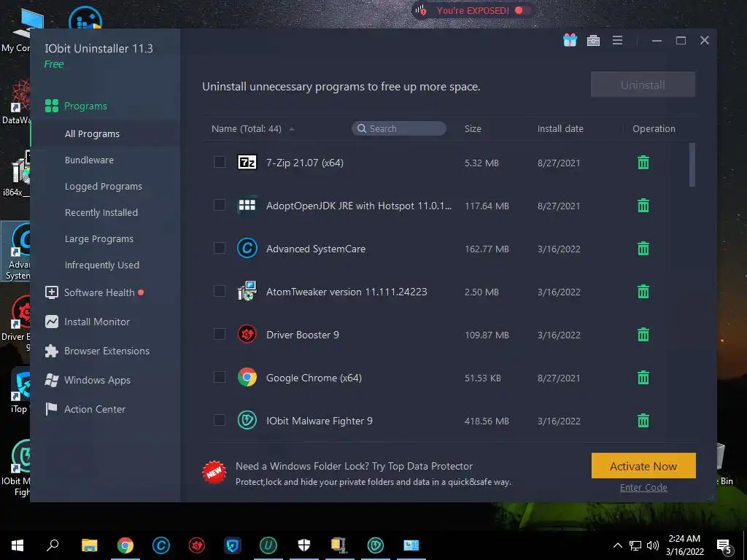
Task: Open the hamburger options menu
Action: click(617, 41)
